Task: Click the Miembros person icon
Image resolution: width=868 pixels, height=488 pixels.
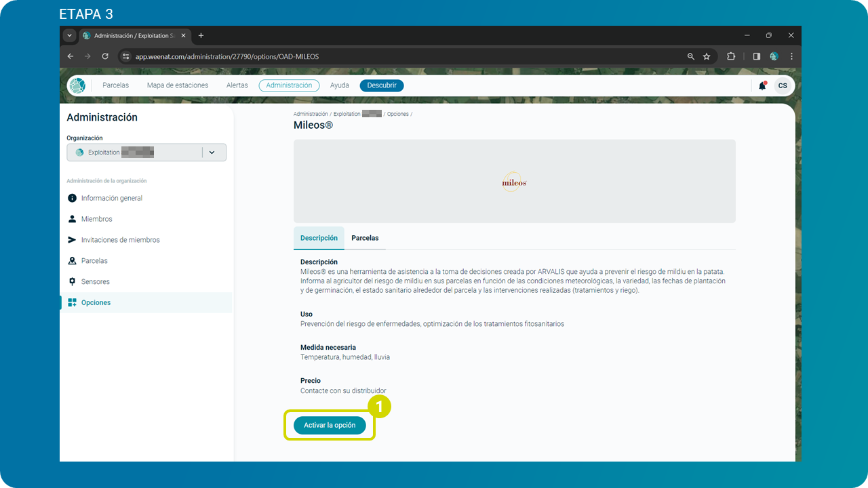Action: click(x=73, y=219)
